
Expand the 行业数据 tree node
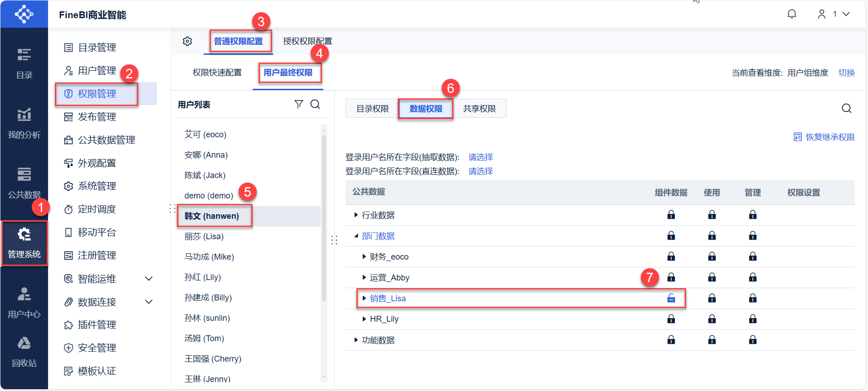(356, 215)
